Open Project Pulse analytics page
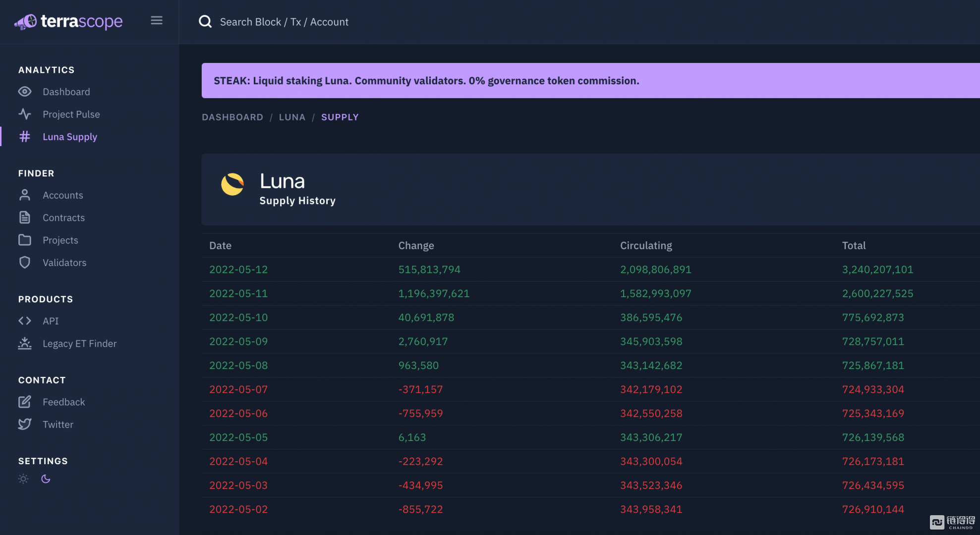 click(x=71, y=114)
